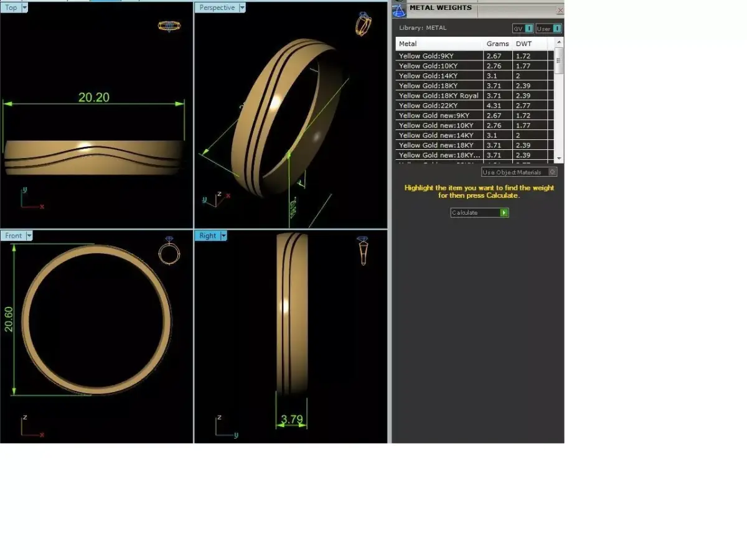Click the ring icon in the Front viewport
747x560 pixels.
(169, 253)
